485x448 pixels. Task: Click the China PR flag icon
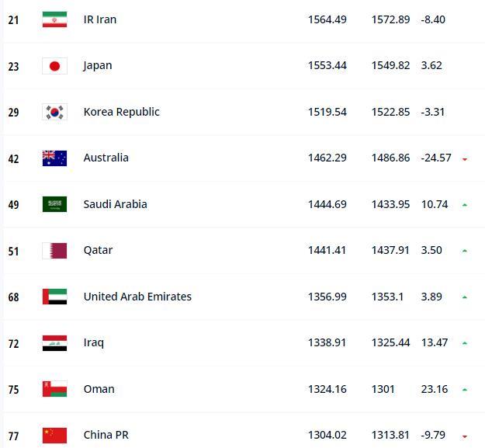coord(54,435)
